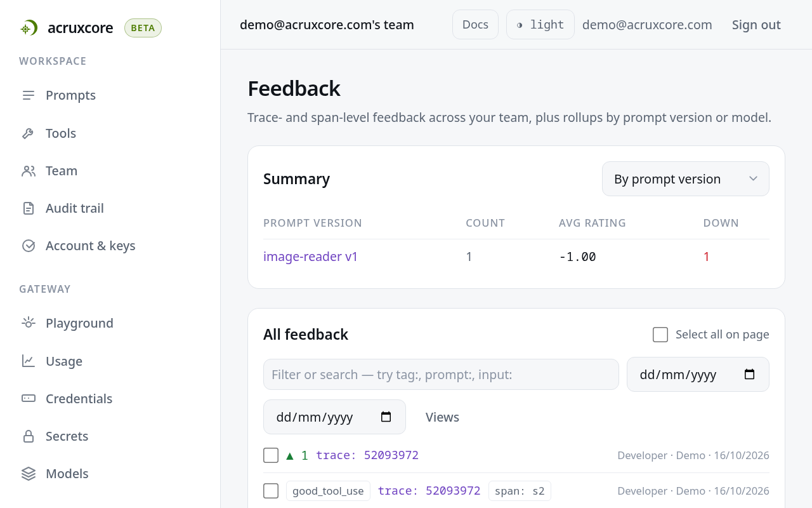Click the acruxcore logo icon
812x508 pixels.
click(28, 28)
